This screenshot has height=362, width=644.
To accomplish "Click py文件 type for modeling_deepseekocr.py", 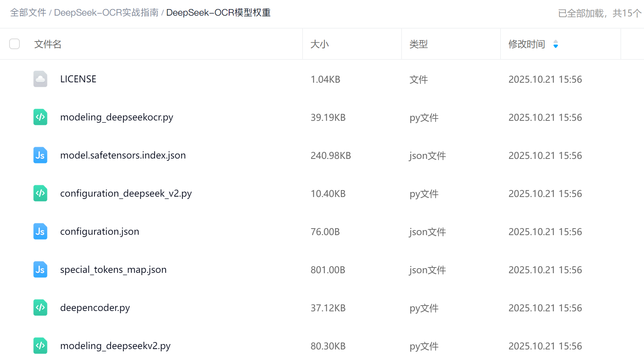I will (x=424, y=117).
